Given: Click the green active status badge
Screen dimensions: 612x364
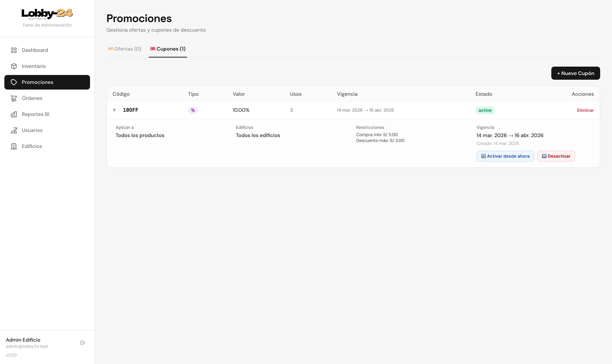Looking at the screenshot, I should 485,110.
